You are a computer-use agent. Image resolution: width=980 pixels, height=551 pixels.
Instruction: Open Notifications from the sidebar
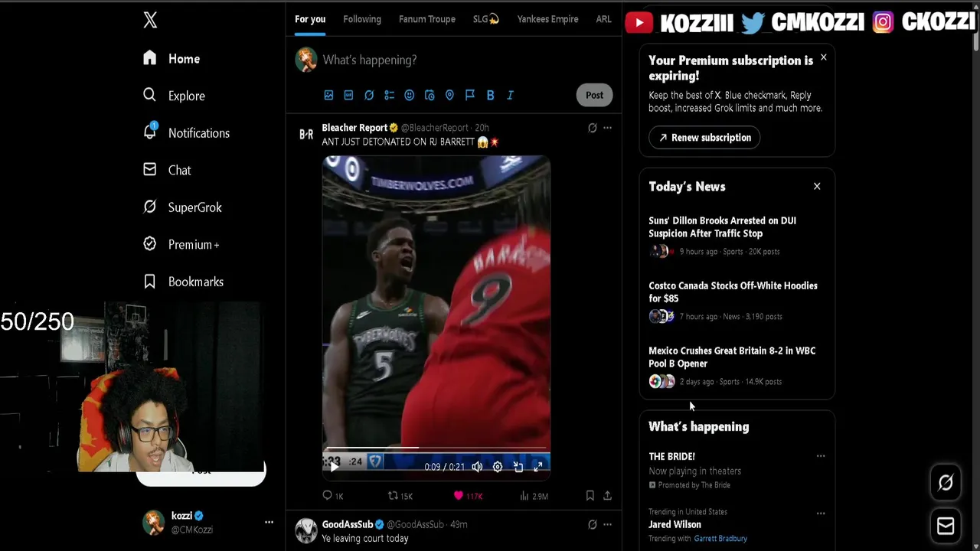coord(186,133)
